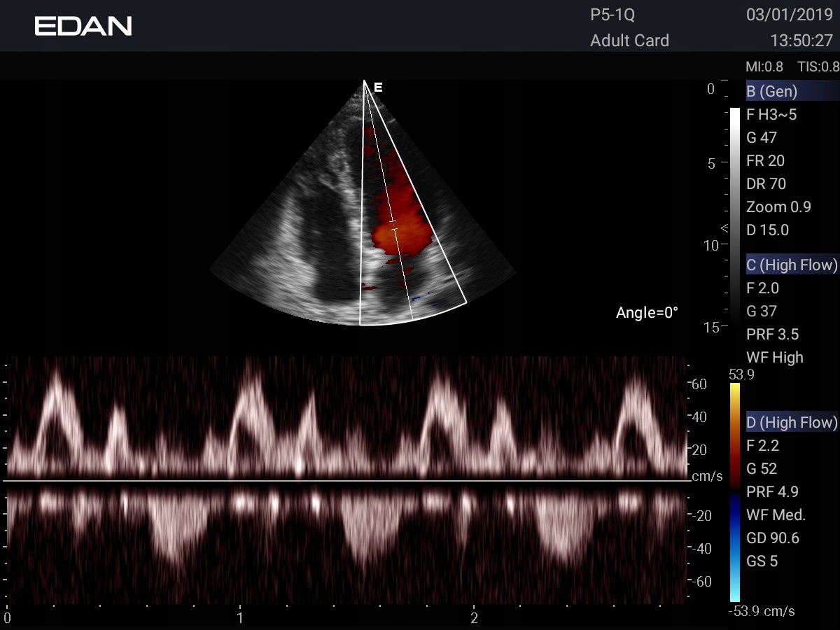840x630 pixels.
Task: Click the E probe orientation marker
Action: point(378,87)
